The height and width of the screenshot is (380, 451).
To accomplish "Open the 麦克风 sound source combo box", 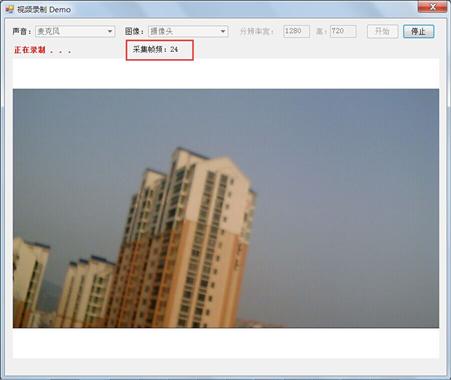I will (x=75, y=31).
